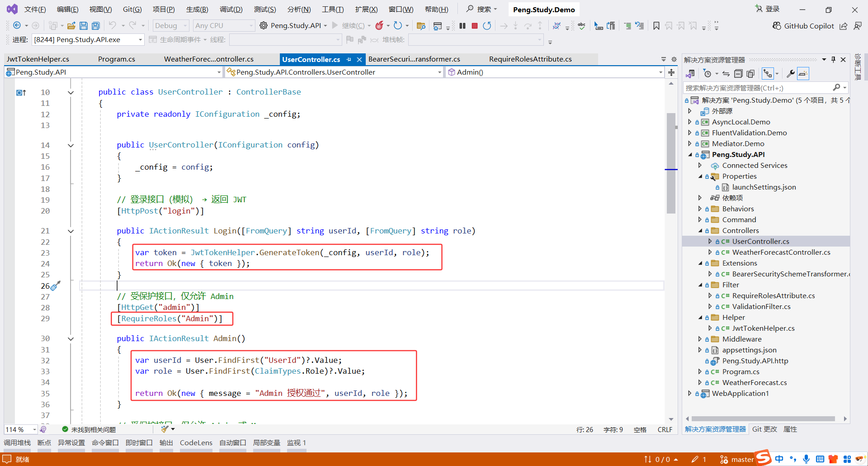Click the pending changes pencil count in status bar

click(x=699, y=460)
